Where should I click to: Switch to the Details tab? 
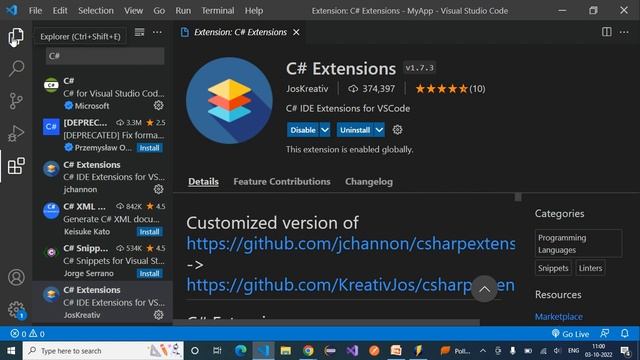click(x=203, y=182)
